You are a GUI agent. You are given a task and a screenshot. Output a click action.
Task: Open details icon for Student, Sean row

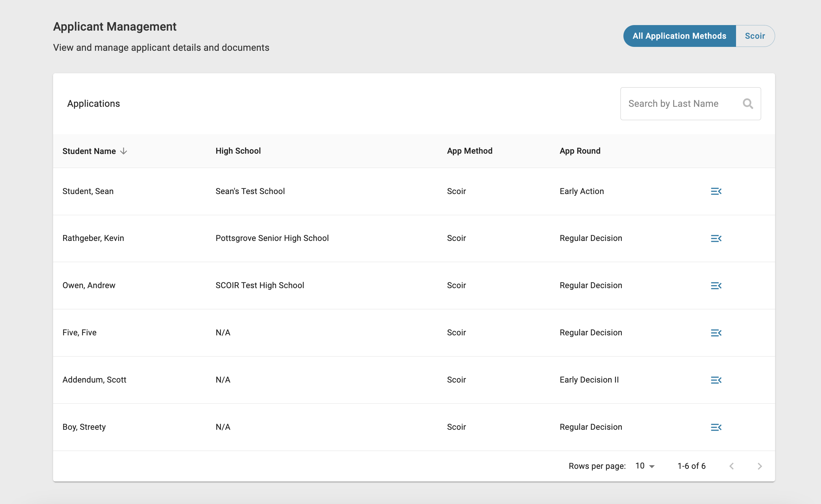(716, 191)
